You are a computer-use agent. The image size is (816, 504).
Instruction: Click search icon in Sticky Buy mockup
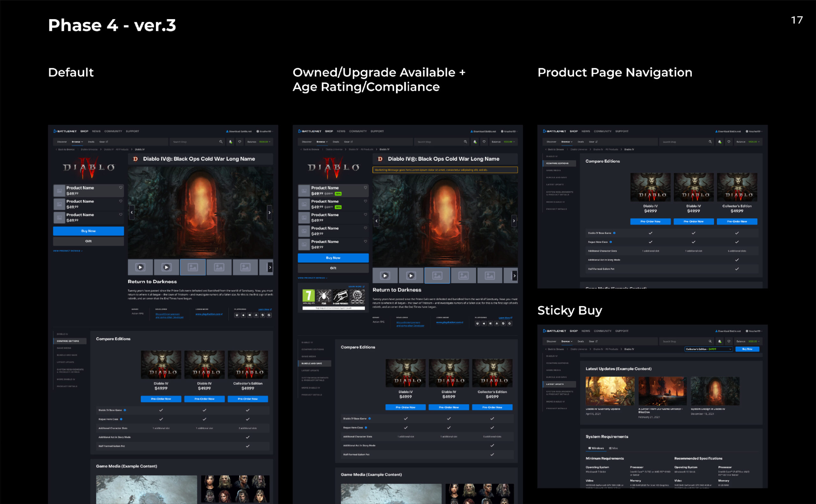click(x=710, y=341)
